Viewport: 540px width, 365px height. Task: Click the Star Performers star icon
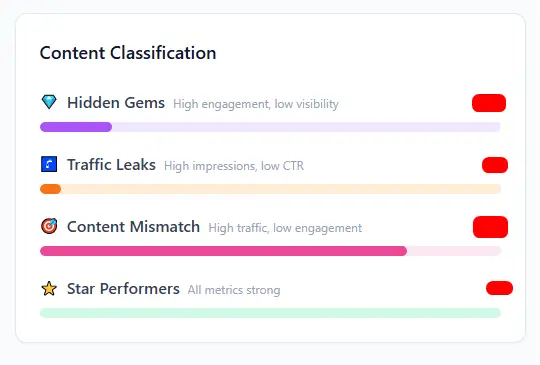(49, 289)
